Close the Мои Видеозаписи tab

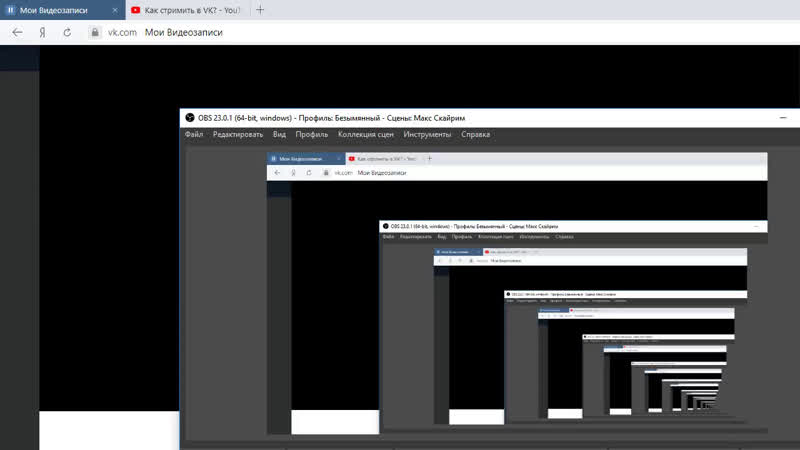coord(115,10)
